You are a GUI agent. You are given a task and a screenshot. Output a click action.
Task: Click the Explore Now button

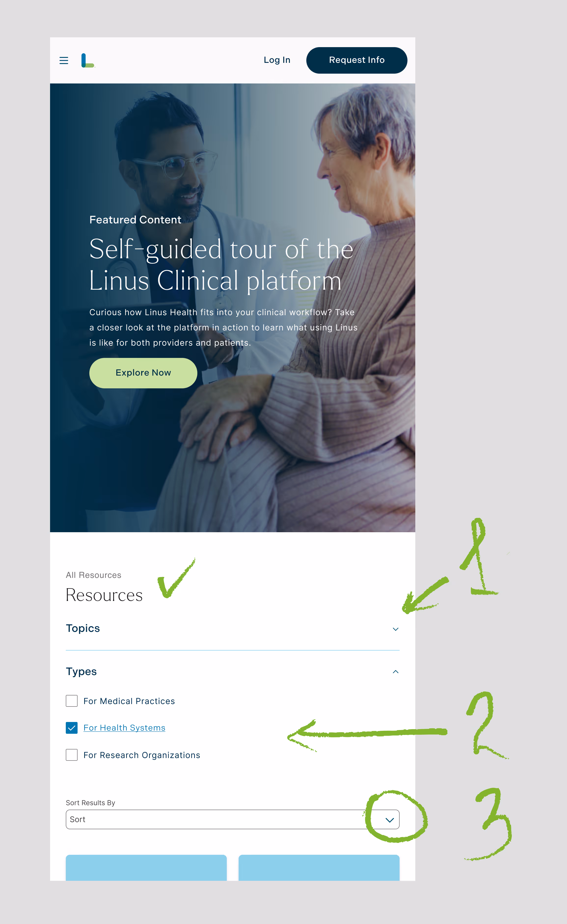tap(143, 373)
